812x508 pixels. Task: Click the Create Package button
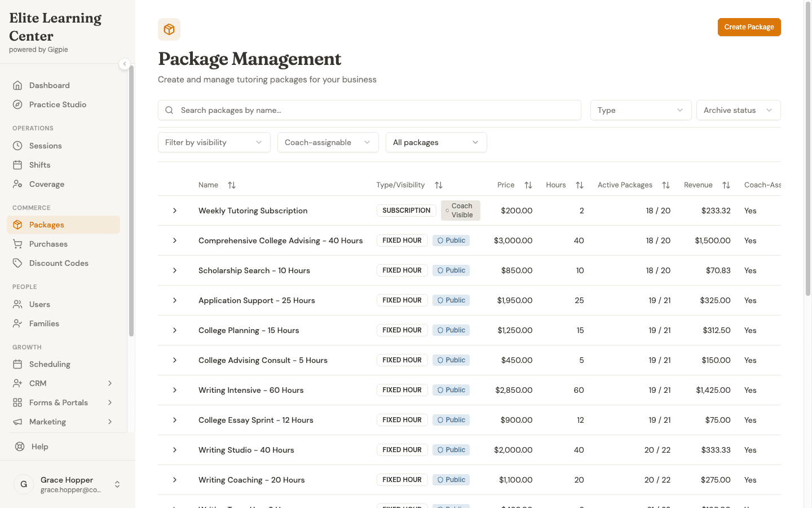[749, 27]
